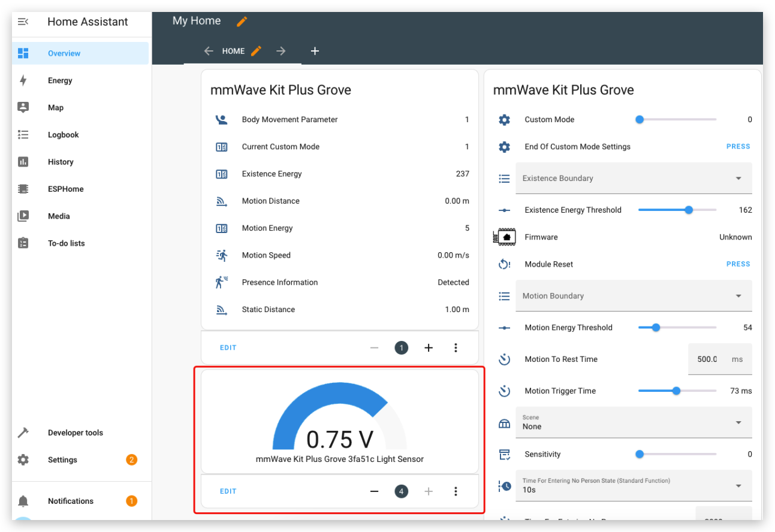Click the Developer tools hammer icon
775x532 pixels.
(x=23, y=433)
